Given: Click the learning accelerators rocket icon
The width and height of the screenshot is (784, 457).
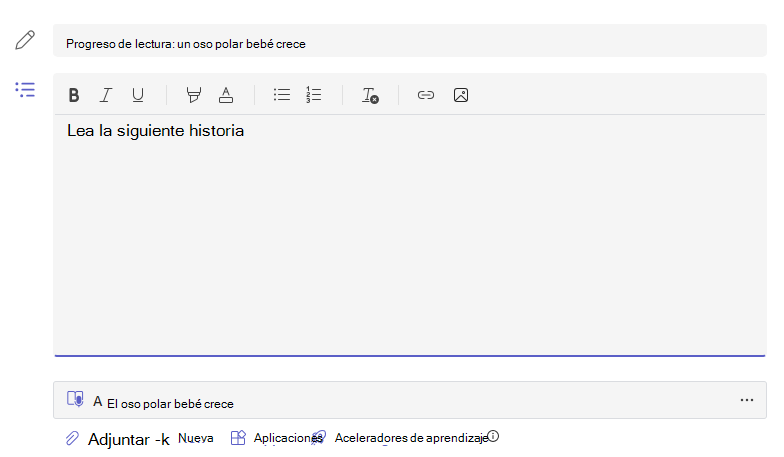Looking at the screenshot, I should (x=318, y=438).
